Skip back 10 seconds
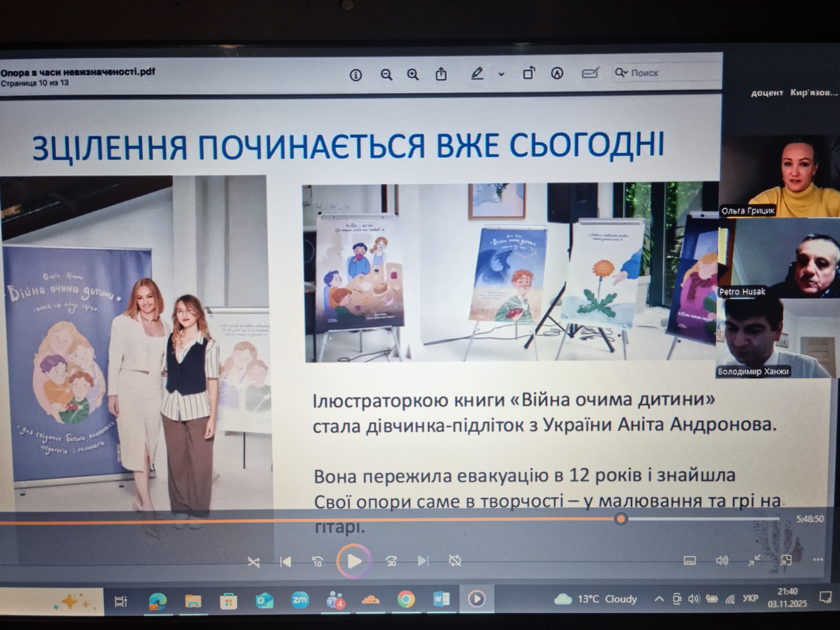The height and width of the screenshot is (630, 840). point(317,561)
